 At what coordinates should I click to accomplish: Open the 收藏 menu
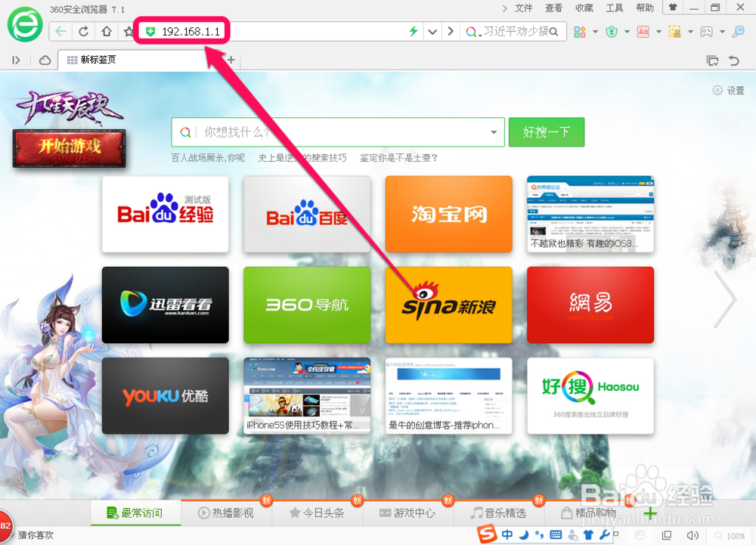[584, 8]
